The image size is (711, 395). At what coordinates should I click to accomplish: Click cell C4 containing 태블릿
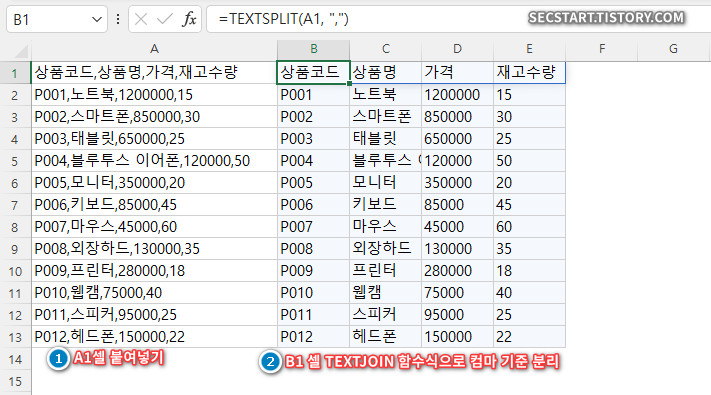point(385,139)
